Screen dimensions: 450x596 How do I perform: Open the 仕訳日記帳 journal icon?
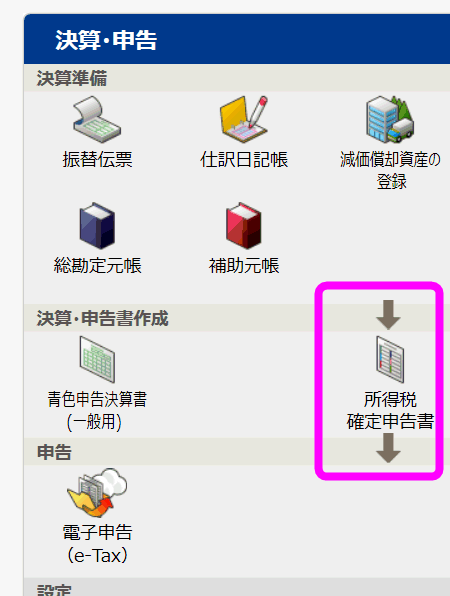point(244,120)
